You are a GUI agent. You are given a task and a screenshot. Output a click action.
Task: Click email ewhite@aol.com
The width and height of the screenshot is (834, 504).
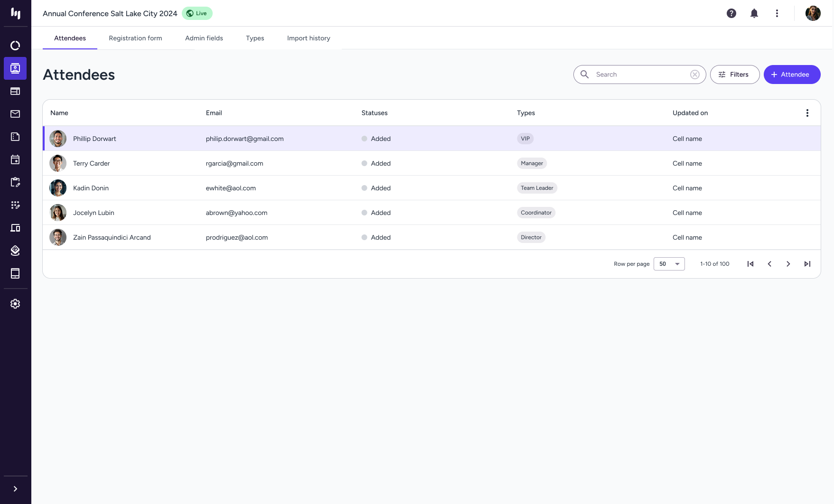(x=231, y=188)
